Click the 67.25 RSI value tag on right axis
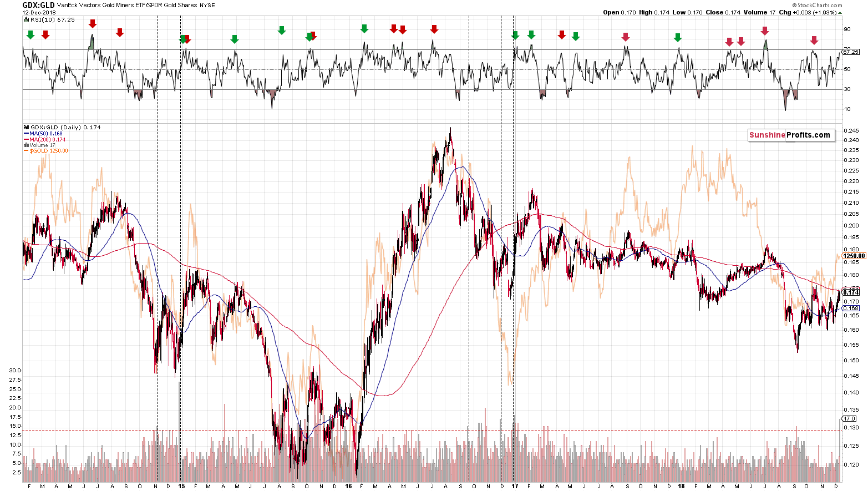The width and height of the screenshot is (868, 491). [851, 52]
